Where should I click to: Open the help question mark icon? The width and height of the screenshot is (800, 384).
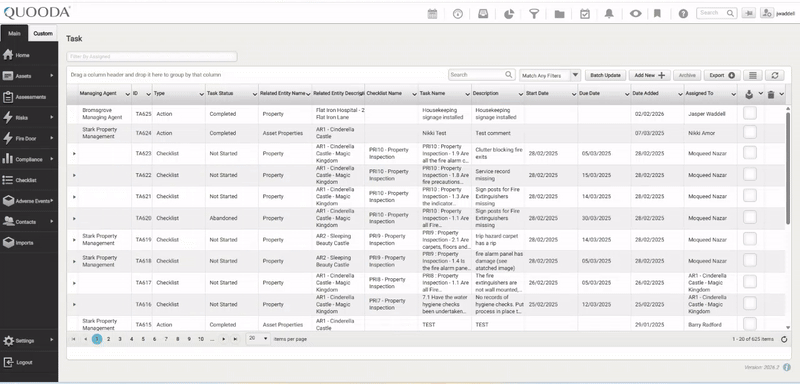coord(683,14)
